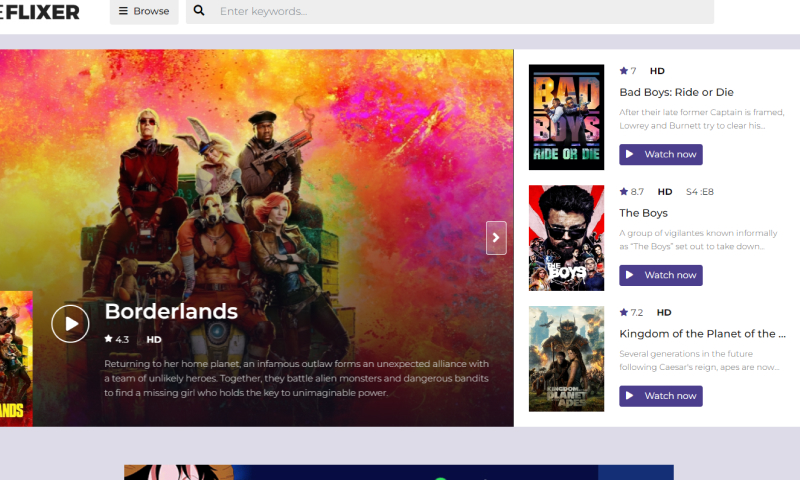Screen dimensions: 800x480
Task: Open the Bad Boys: Ride or Die title
Action: pos(676,92)
